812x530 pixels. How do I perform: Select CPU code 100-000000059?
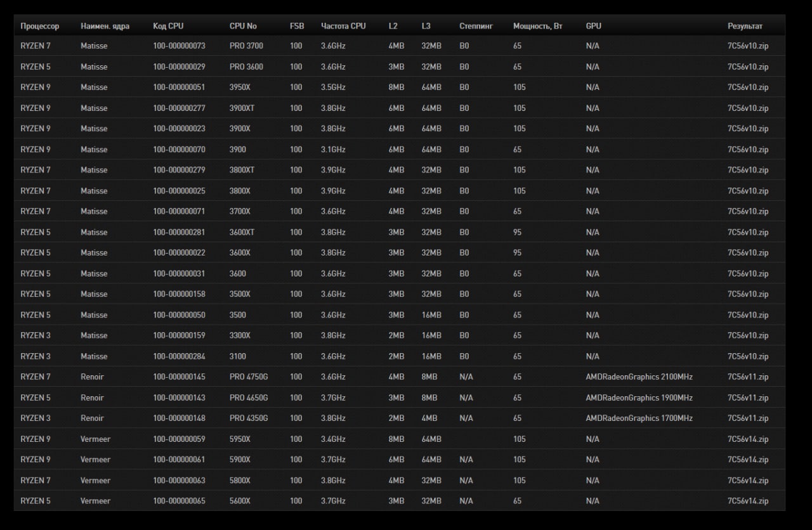coord(179,439)
